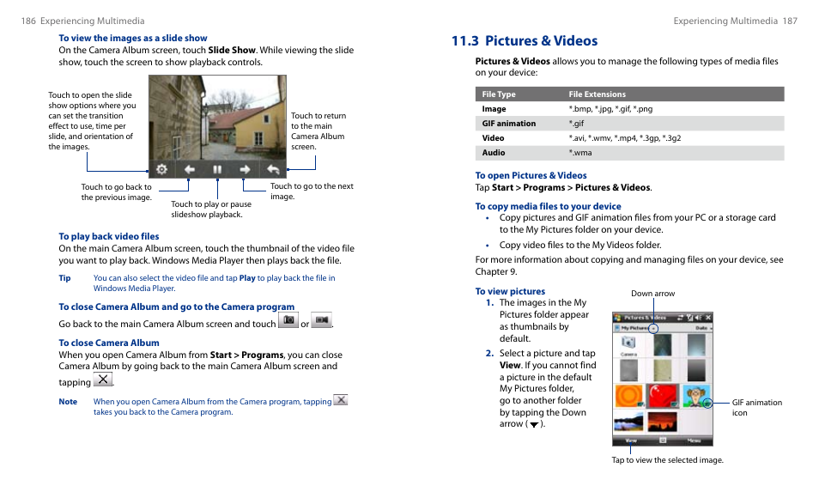
Task: Click 'To close Camera Album' heading
Action: pyautogui.click(x=109, y=343)
